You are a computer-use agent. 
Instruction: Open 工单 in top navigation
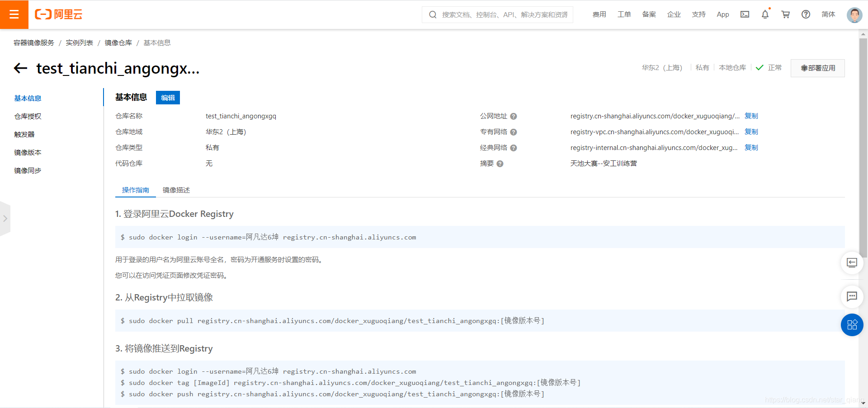[x=624, y=14]
